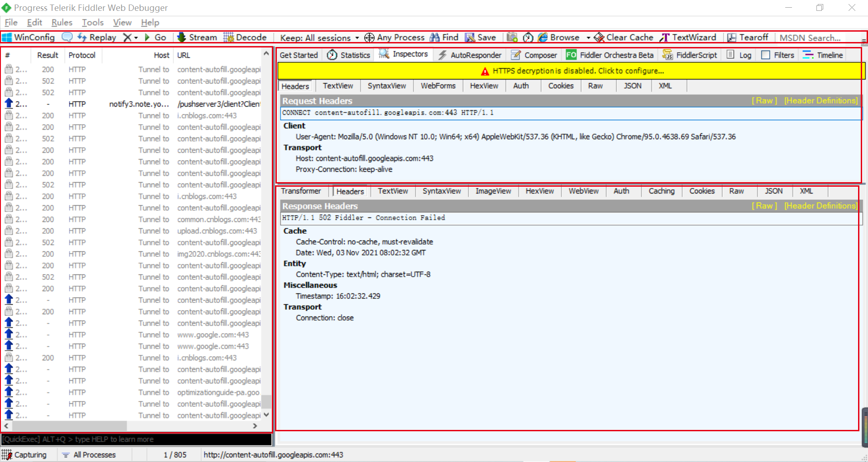868x462 pixels.
Task: Click the HTTPS decryption disabled warning bar
Action: coord(571,71)
